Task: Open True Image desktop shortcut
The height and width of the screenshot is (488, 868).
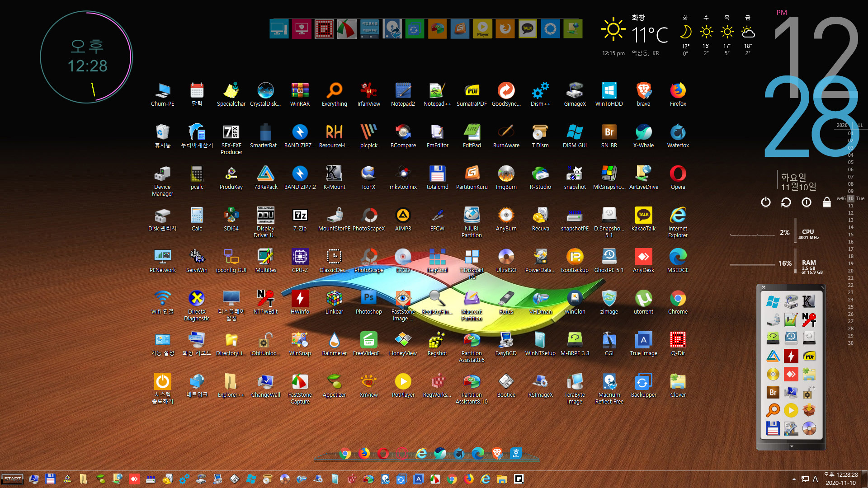Action: click(x=643, y=344)
